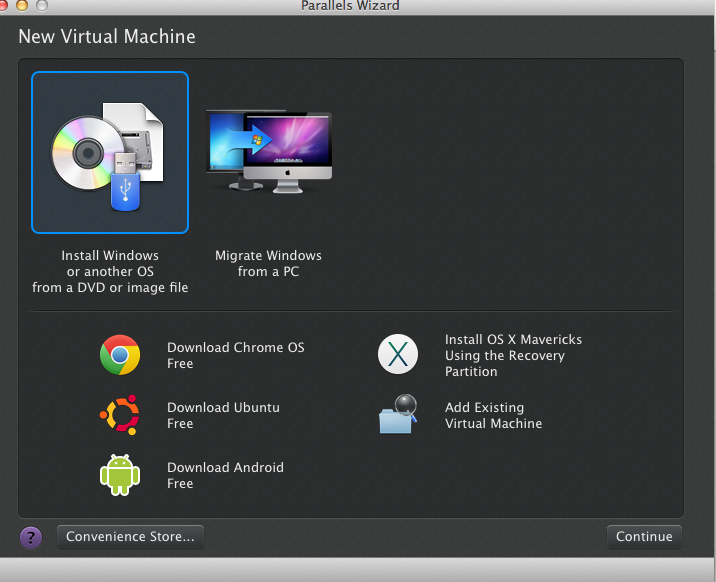This screenshot has width=716, height=582.
Task: Click the Chrome browser logo icon
Action: click(x=120, y=355)
